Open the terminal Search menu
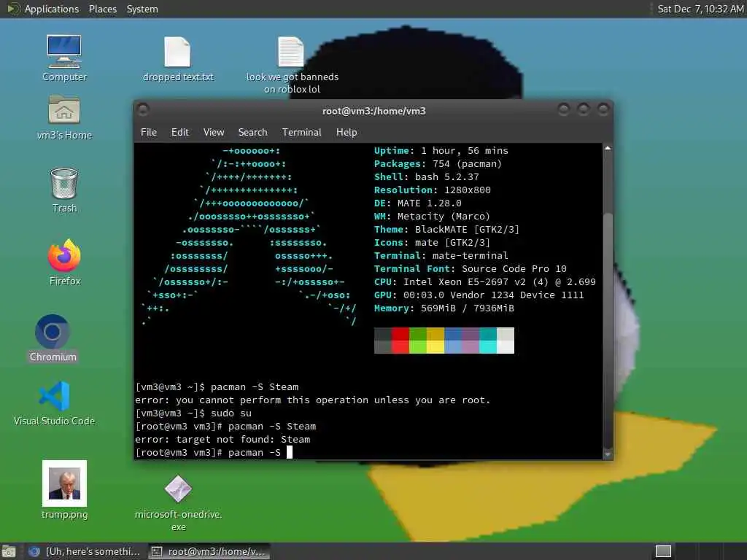747x560 pixels. click(253, 133)
